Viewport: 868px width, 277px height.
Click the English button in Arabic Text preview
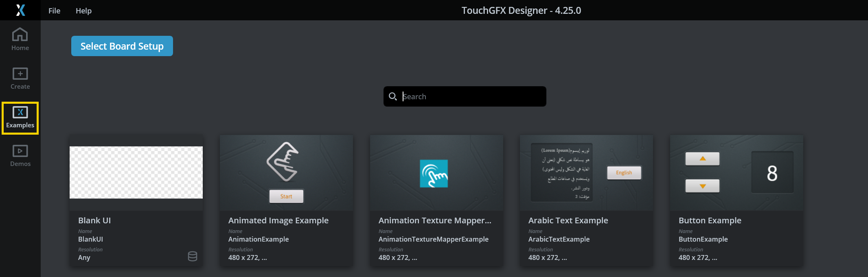click(624, 173)
